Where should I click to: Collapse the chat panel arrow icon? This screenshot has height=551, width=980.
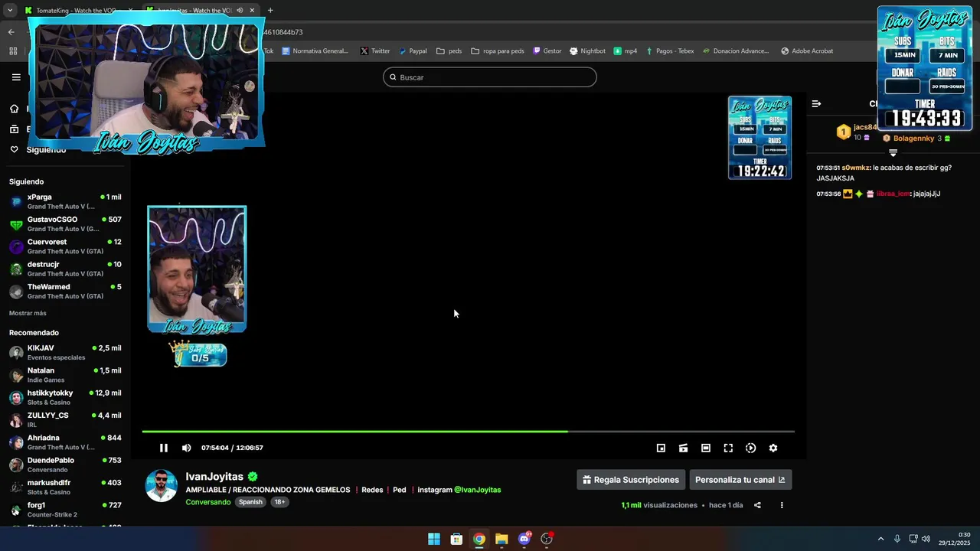click(x=816, y=103)
